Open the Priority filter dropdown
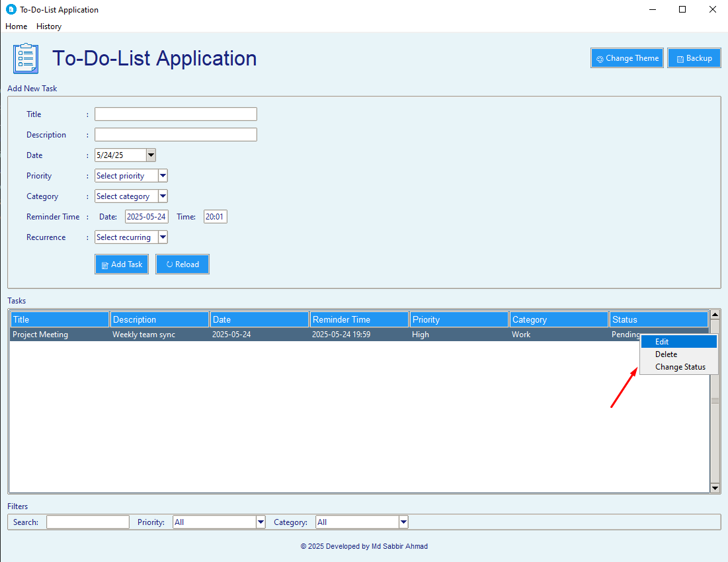Screen dimensions: 728x562 pyautogui.click(x=260, y=522)
